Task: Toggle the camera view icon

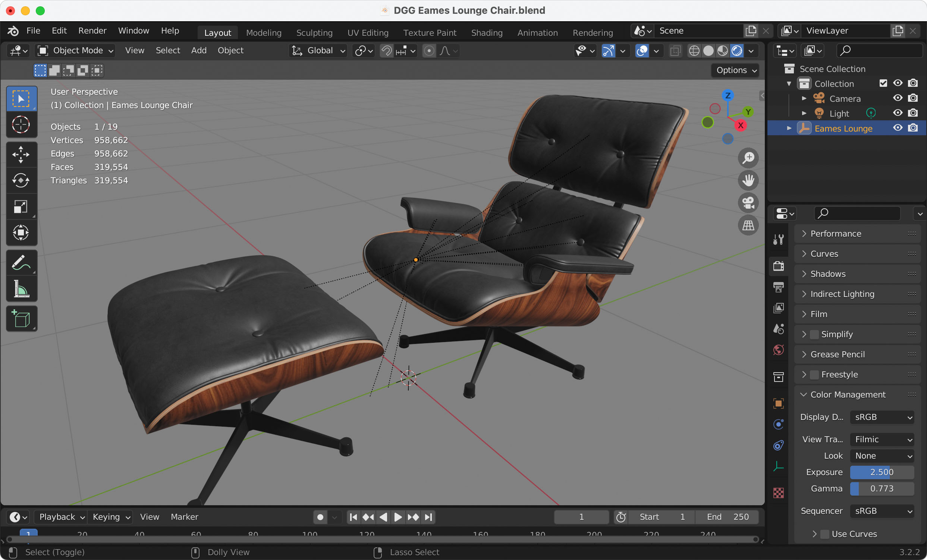Action: pos(748,203)
